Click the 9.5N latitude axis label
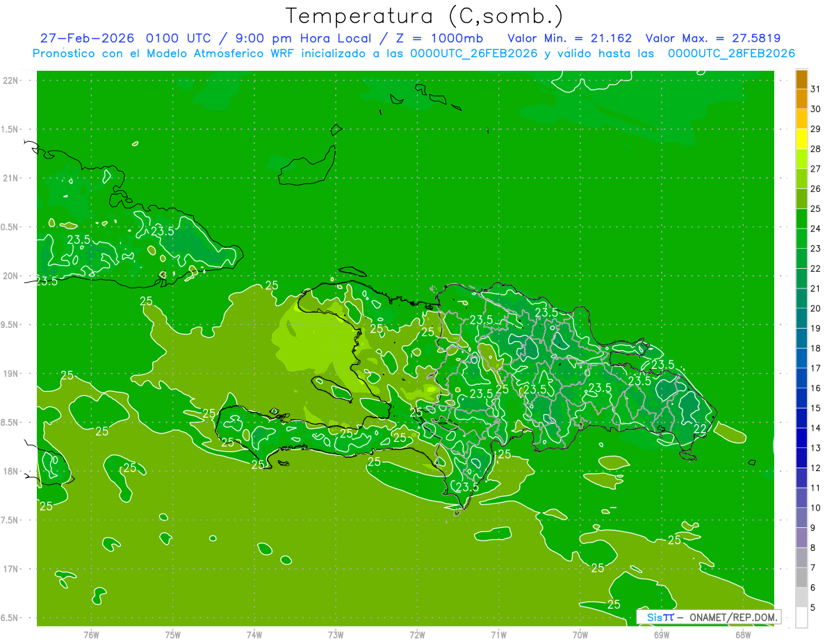 click(x=9, y=325)
